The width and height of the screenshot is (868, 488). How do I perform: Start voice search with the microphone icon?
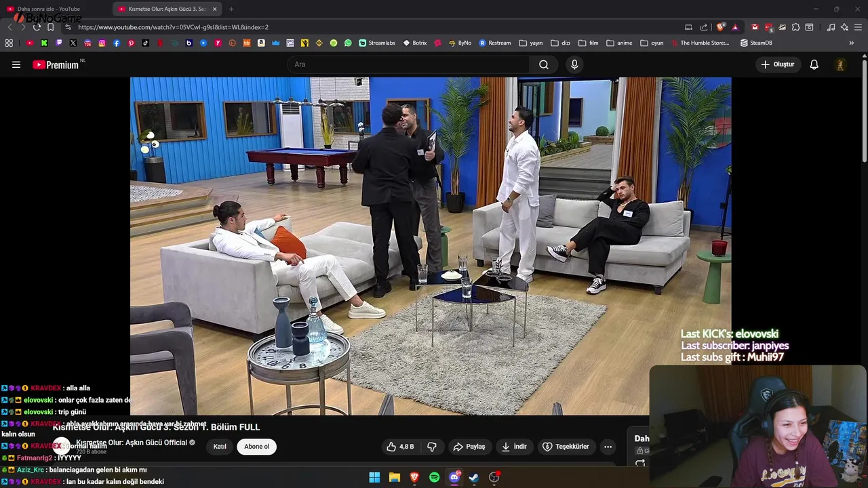(x=574, y=64)
